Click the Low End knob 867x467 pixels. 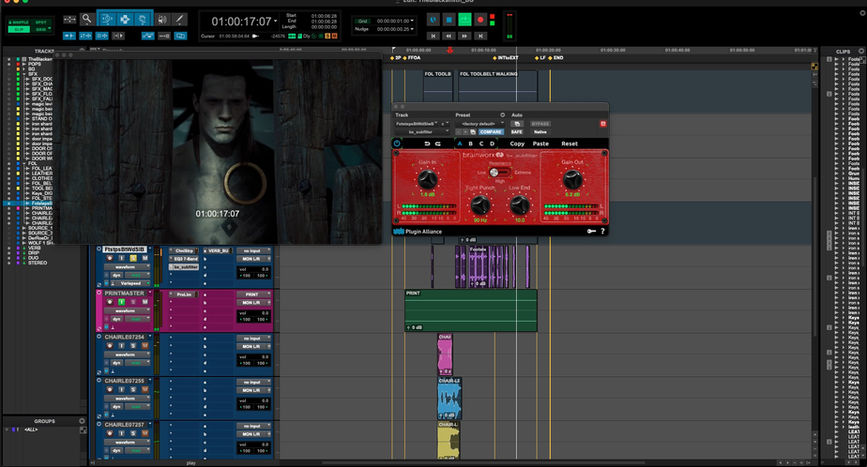tap(519, 205)
